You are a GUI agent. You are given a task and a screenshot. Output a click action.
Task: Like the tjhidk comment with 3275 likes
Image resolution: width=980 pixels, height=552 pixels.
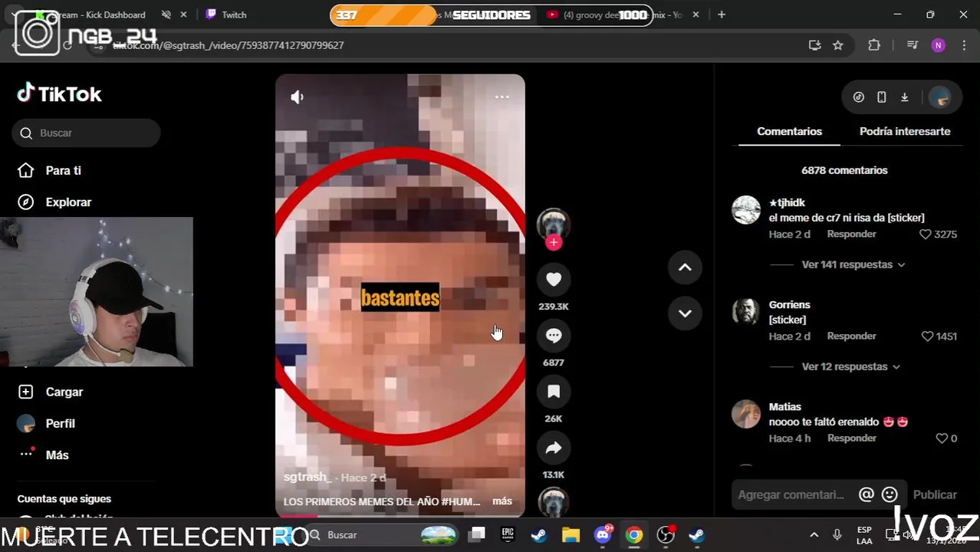click(x=925, y=234)
